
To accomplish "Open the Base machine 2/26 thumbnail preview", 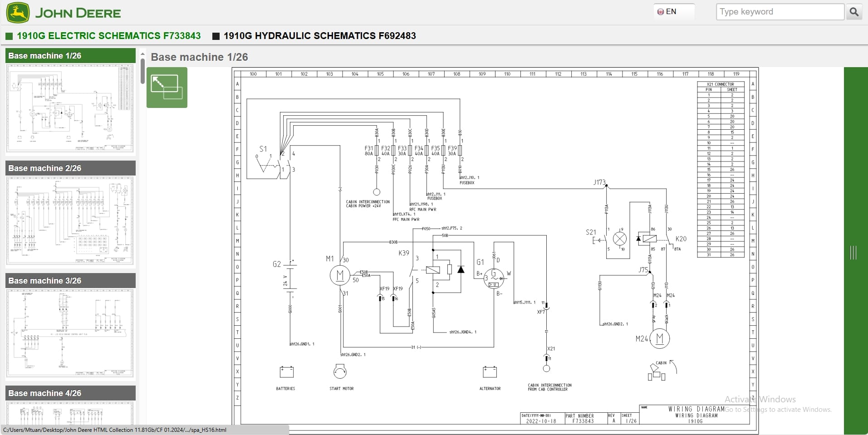I will 70,220.
